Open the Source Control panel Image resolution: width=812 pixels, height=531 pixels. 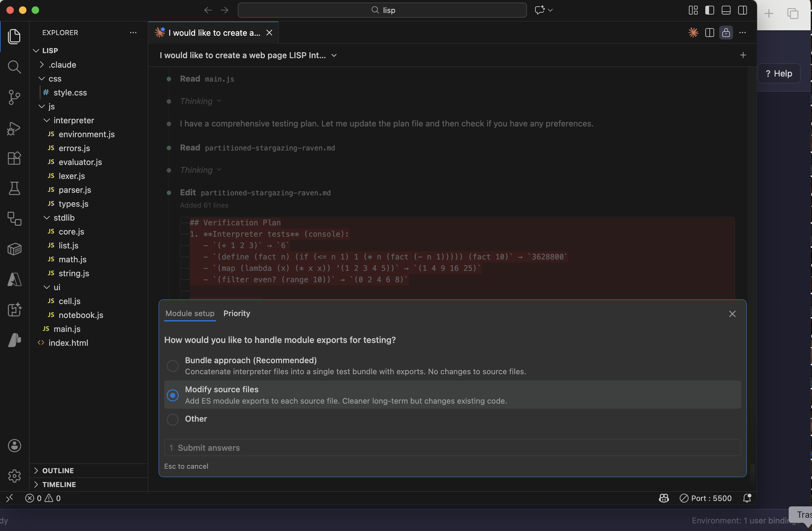(14, 97)
